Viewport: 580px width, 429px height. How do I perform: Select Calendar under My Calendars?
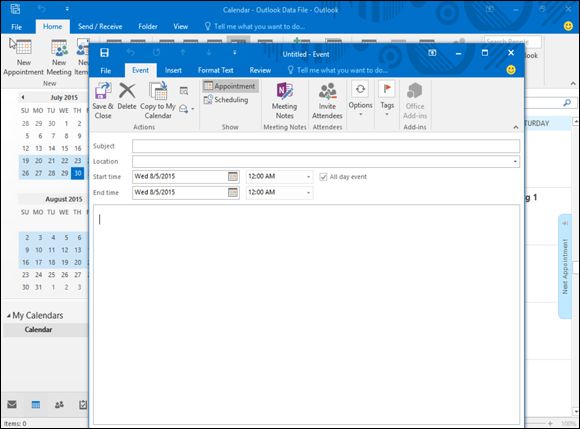[x=46, y=330]
